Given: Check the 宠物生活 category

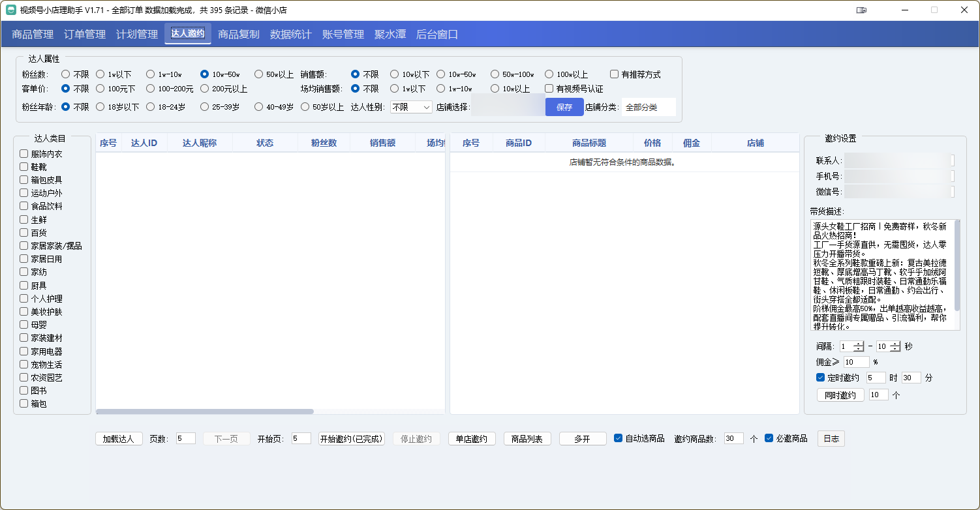Looking at the screenshot, I should 24,365.
